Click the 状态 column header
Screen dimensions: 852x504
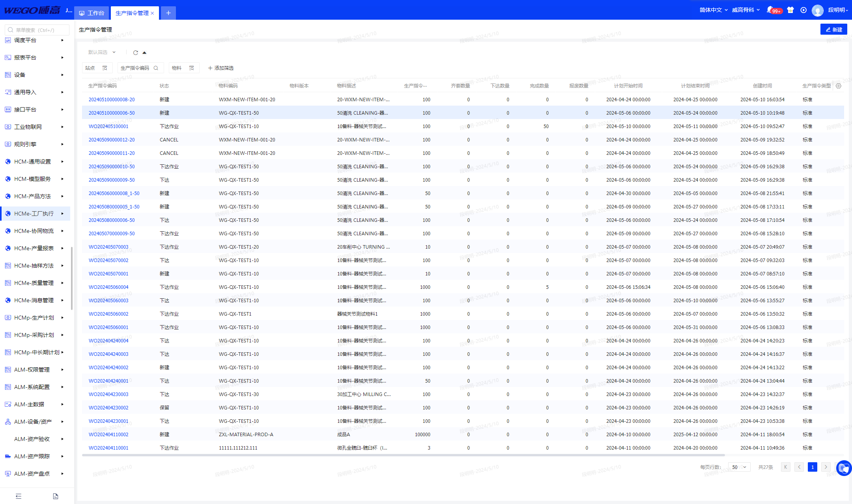[164, 86]
